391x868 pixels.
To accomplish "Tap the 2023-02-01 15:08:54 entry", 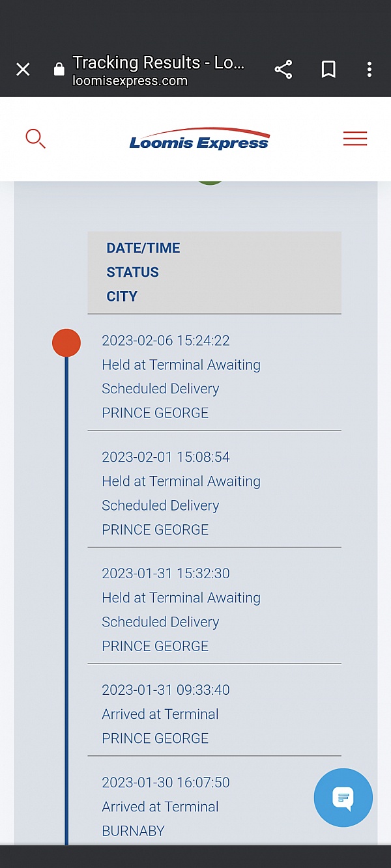I will click(x=166, y=457).
